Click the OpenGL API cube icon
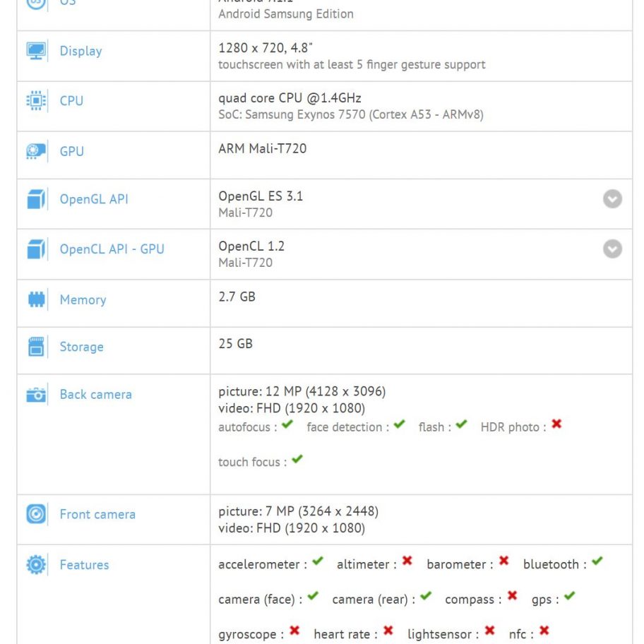Image resolution: width=644 pixels, height=644 pixels. coord(36,199)
